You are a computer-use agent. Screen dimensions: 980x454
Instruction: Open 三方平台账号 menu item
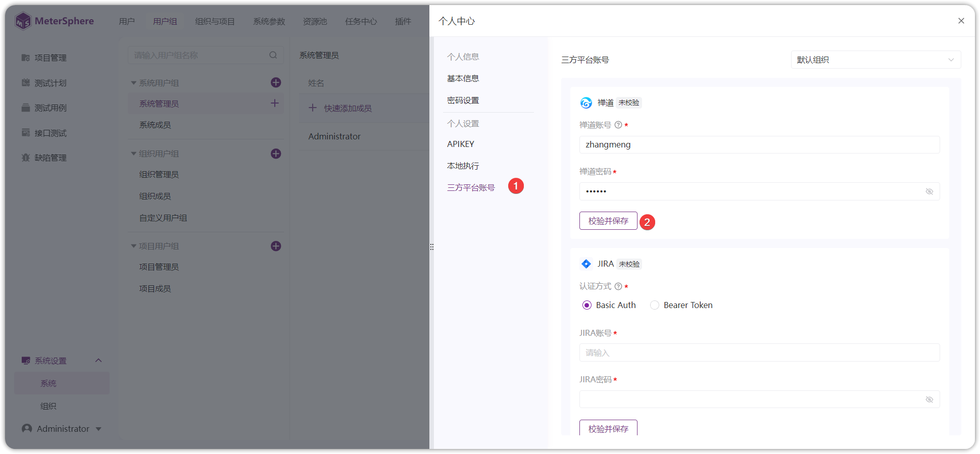tap(471, 187)
